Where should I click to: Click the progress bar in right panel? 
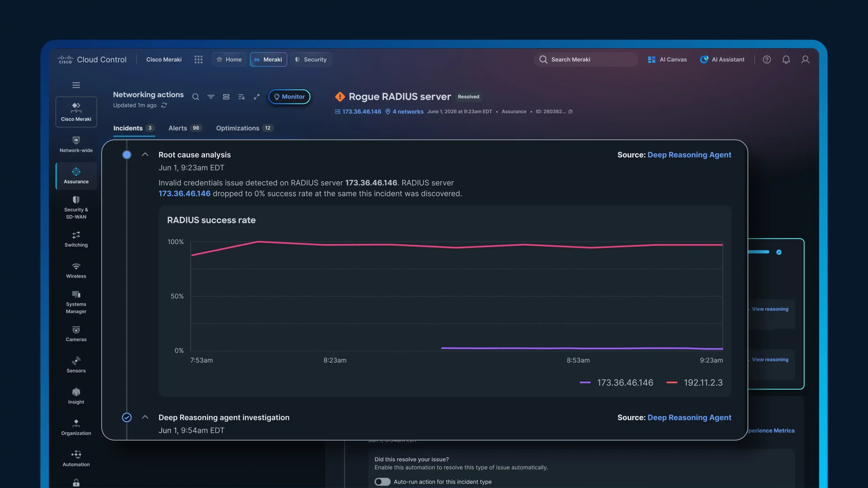(x=759, y=252)
